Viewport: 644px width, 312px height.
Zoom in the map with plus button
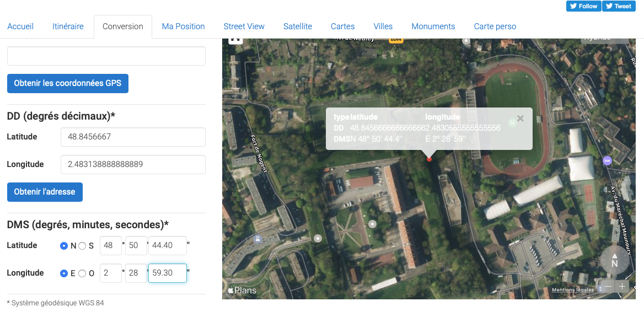click(x=622, y=287)
